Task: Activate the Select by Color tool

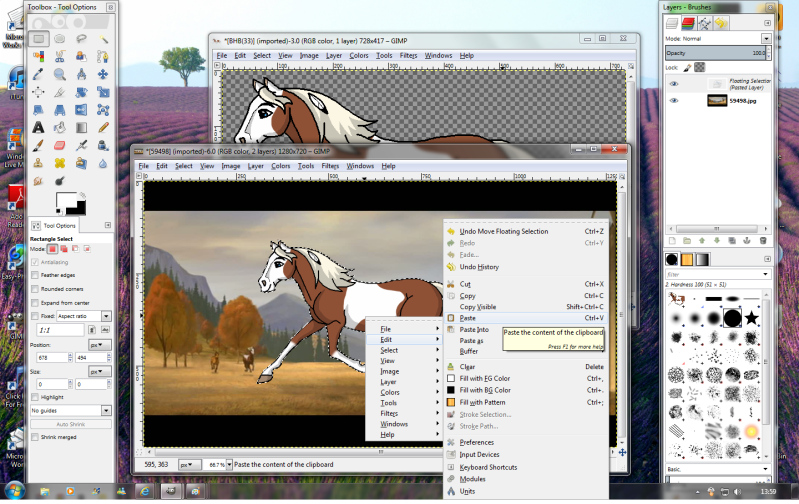Action: pos(38,57)
